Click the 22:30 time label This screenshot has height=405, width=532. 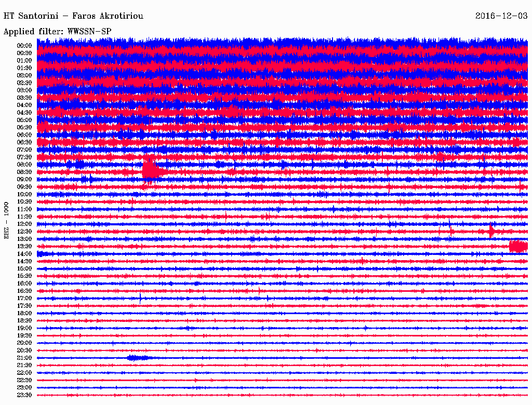point(24,380)
